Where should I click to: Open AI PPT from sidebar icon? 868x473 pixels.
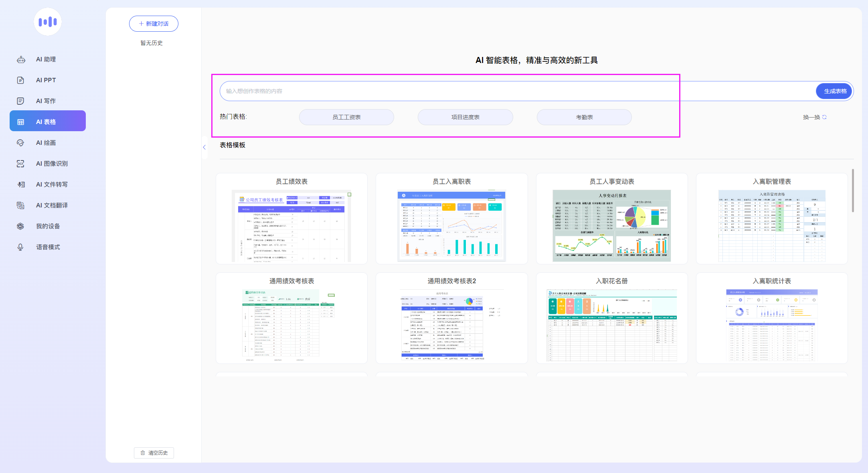point(21,80)
